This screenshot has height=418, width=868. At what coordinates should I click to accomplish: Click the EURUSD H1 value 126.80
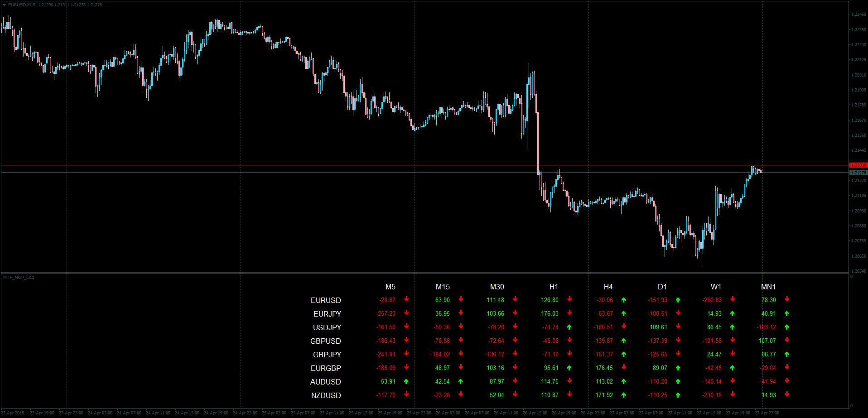(x=550, y=300)
